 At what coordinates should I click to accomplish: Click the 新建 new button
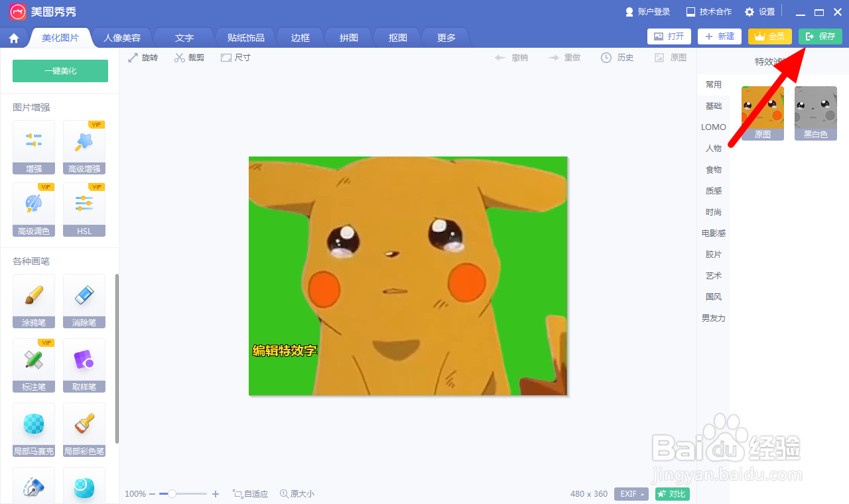point(720,36)
